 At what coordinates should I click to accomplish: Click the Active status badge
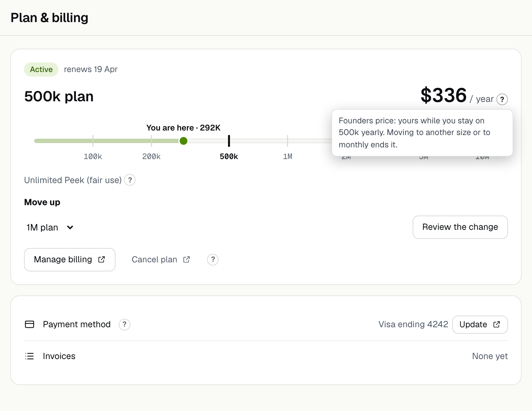pos(41,69)
